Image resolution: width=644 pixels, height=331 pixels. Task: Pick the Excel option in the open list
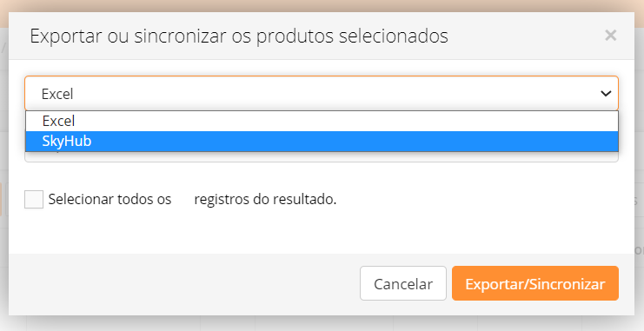(x=322, y=121)
